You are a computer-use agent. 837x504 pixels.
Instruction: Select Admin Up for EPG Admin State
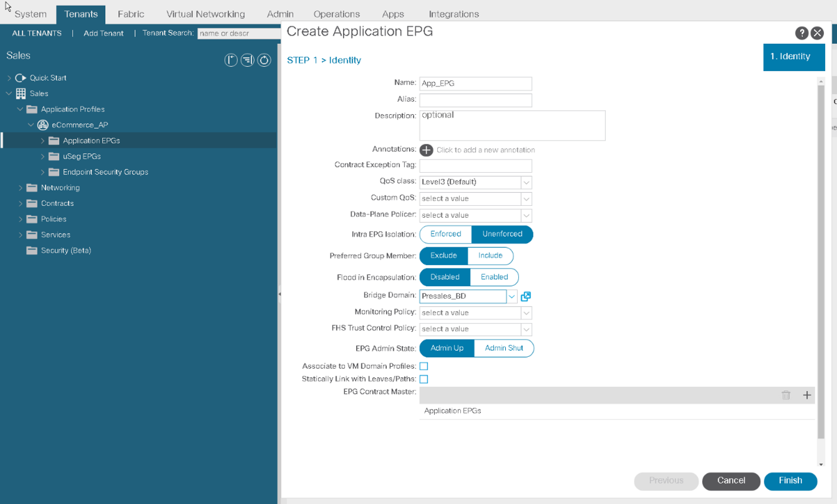click(447, 348)
